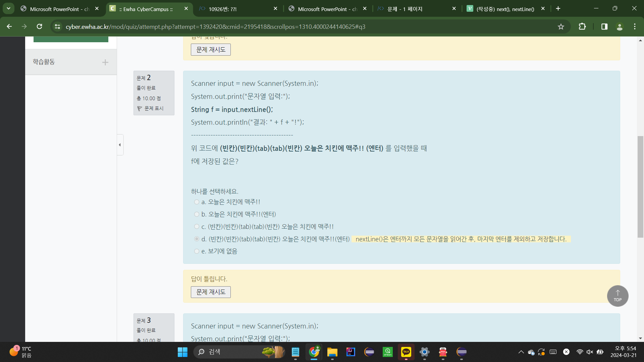Open the tab search dropdown arrow
This screenshot has height=362, width=644.
[x=8, y=9]
